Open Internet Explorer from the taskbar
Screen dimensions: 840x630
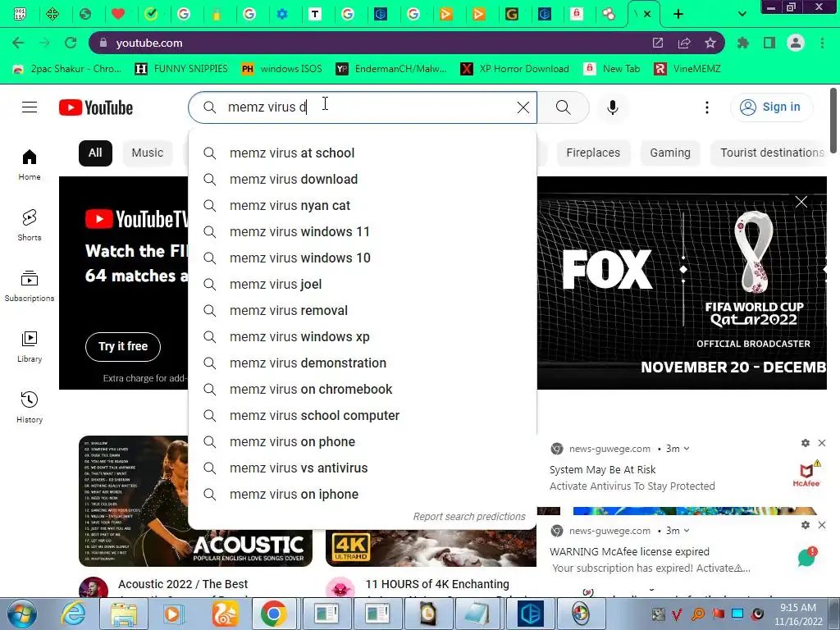[73, 614]
